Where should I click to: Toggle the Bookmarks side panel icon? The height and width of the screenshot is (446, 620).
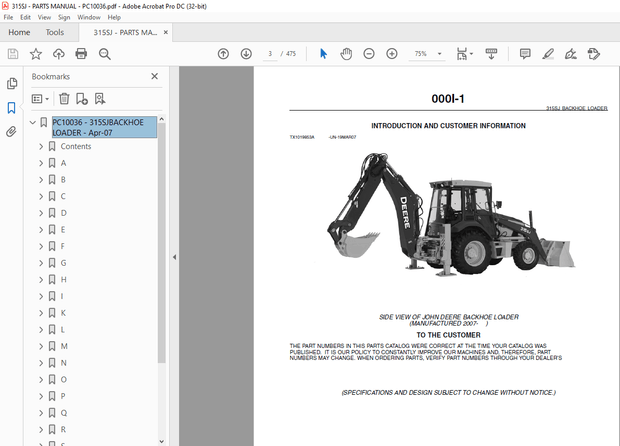tap(11, 108)
